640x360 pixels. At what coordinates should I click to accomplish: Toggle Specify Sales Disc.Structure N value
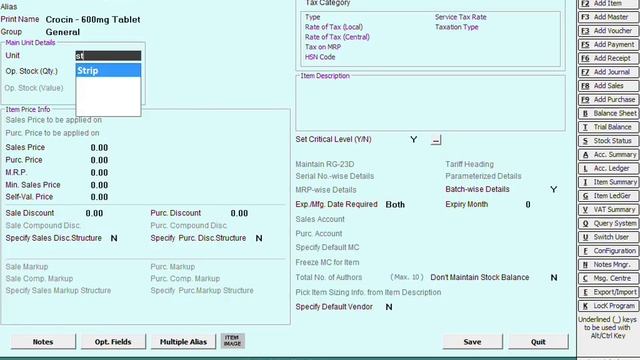tap(114, 238)
